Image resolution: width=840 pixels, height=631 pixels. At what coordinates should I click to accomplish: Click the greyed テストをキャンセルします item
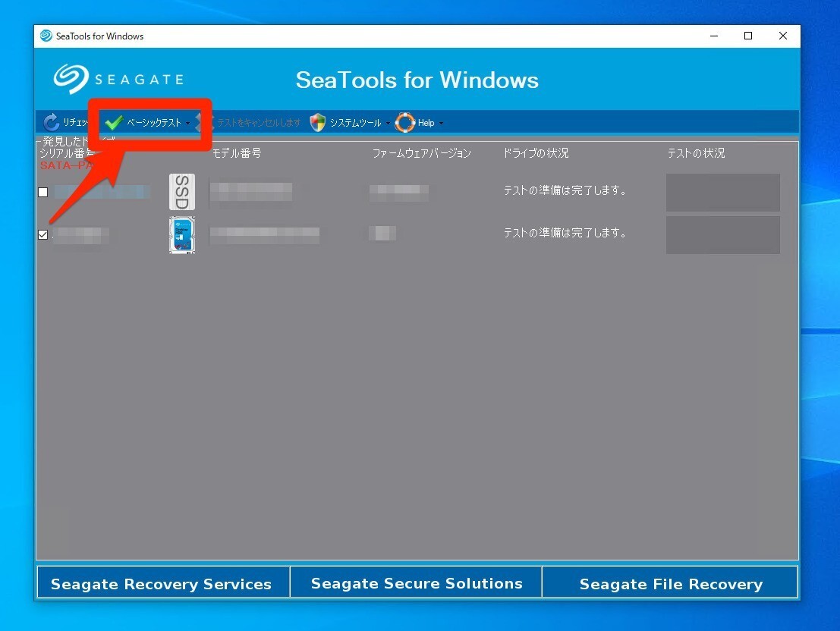coord(259,123)
